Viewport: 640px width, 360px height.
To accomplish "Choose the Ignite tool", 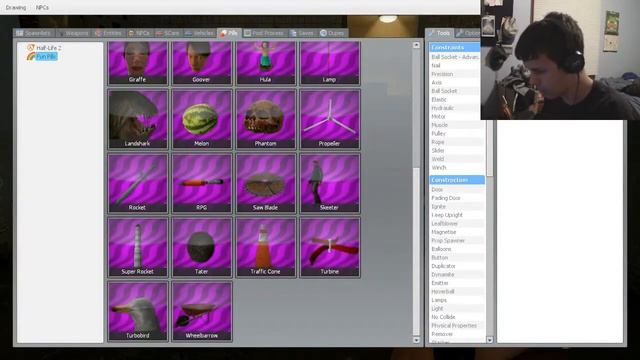I will click(457, 207).
